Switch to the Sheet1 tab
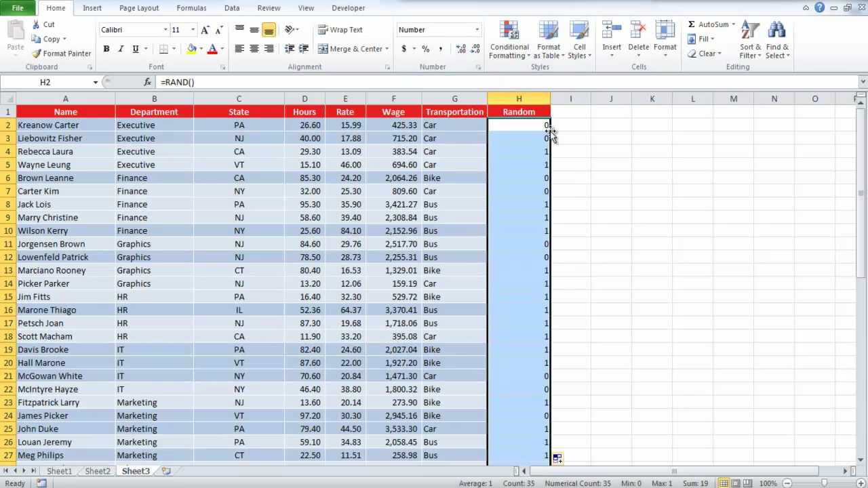The image size is (868, 488). [59, 471]
